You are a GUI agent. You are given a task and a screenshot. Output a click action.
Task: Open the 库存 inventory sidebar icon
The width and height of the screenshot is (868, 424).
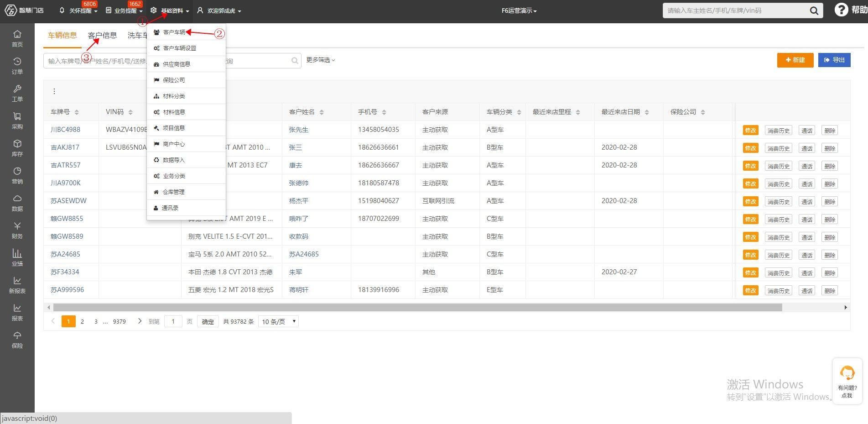17,148
